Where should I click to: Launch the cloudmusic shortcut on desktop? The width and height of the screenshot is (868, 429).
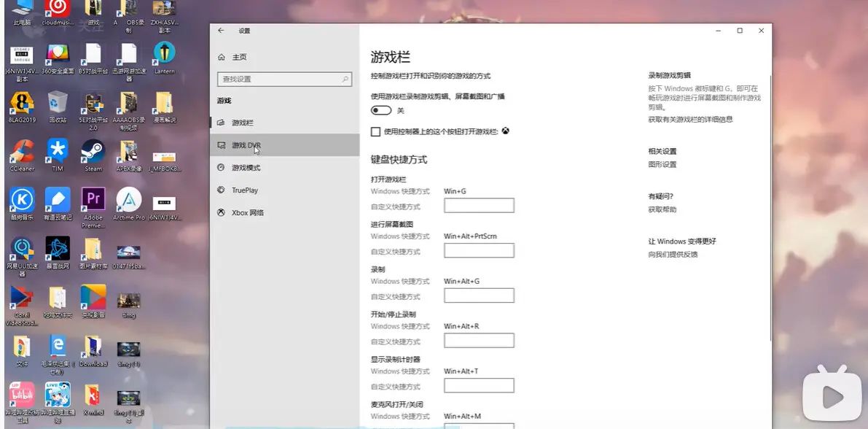coord(58,13)
